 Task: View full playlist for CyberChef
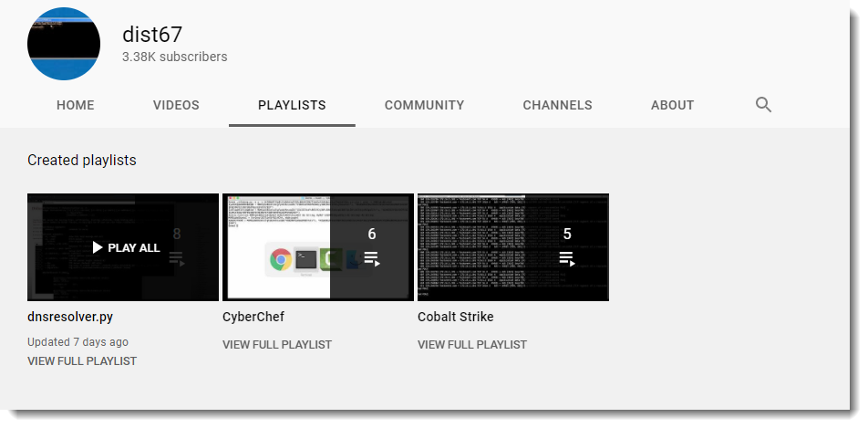click(x=277, y=345)
